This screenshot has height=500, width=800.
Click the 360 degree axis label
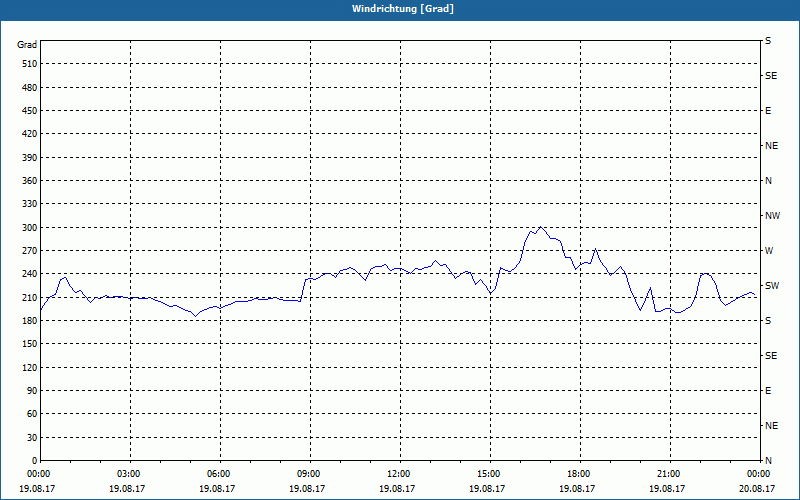(29, 181)
